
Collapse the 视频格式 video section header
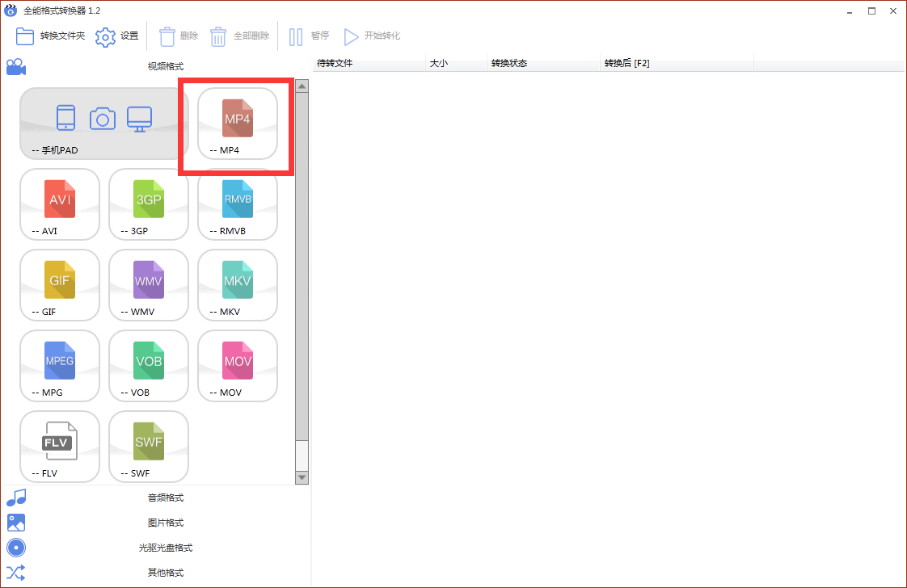(165, 66)
